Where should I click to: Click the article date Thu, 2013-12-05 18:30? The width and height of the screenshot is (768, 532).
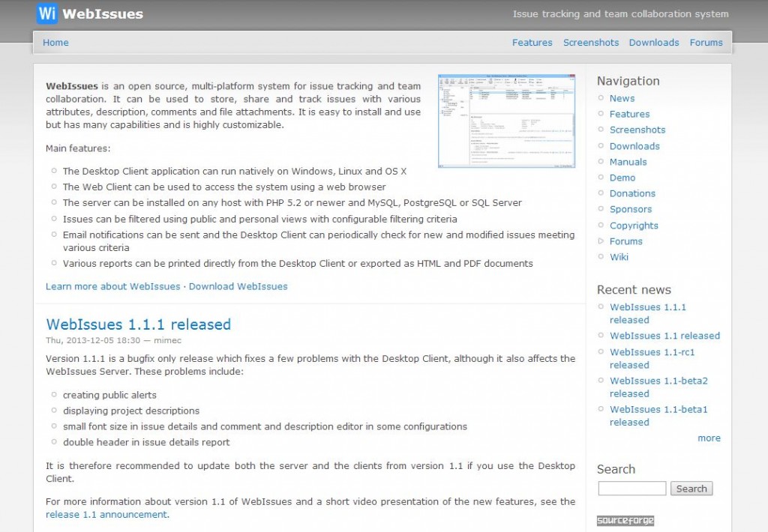pyautogui.click(x=93, y=340)
